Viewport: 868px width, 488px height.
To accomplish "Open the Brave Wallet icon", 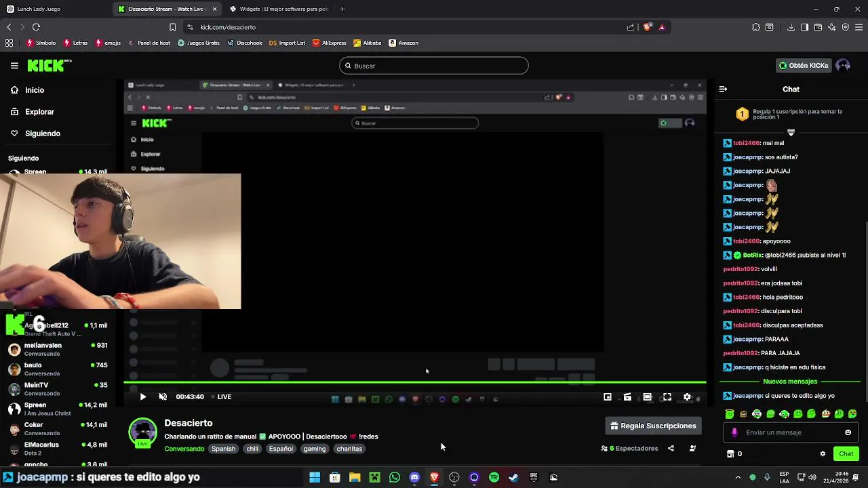I will pyautogui.click(x=818, y=27).
